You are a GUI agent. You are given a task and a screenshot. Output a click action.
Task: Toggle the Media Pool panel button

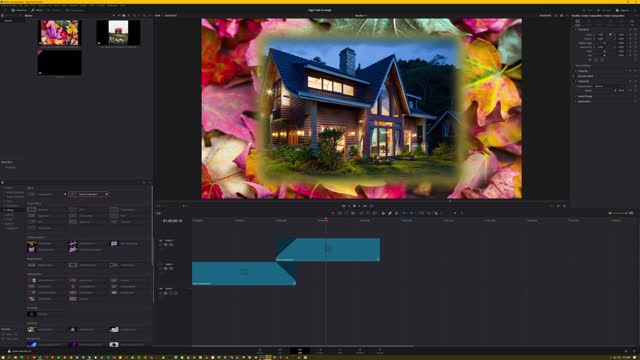19,10
